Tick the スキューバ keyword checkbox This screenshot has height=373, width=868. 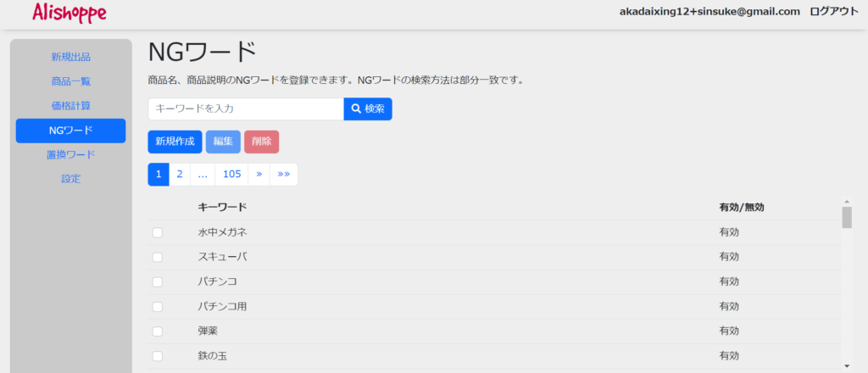(157, 257)
